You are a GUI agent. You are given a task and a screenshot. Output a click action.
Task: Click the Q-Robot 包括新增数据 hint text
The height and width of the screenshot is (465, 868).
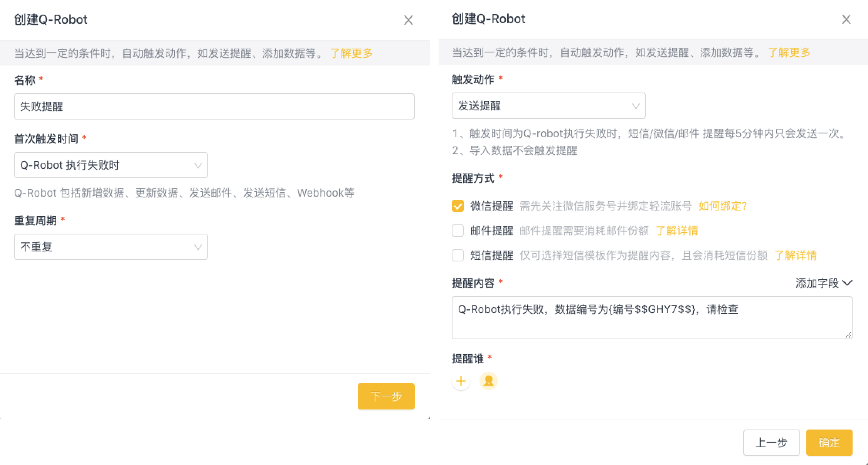[184, 193]
